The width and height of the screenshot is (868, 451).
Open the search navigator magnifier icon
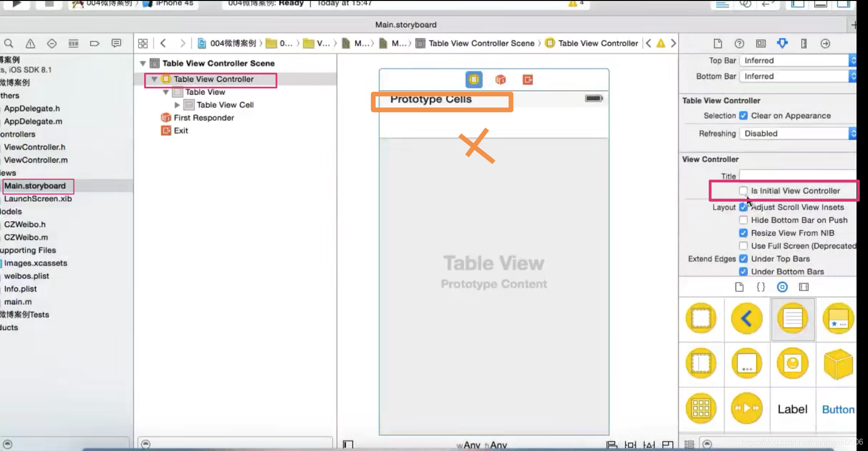(9, 43)
